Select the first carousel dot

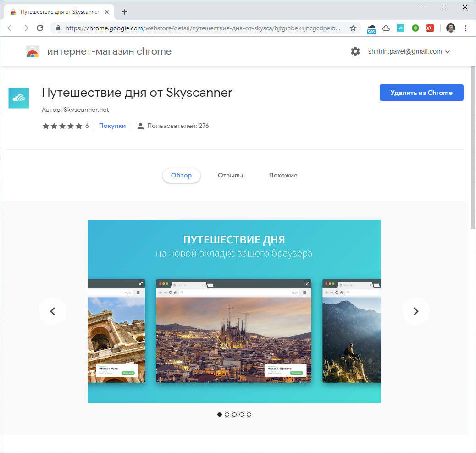point(220,414)
